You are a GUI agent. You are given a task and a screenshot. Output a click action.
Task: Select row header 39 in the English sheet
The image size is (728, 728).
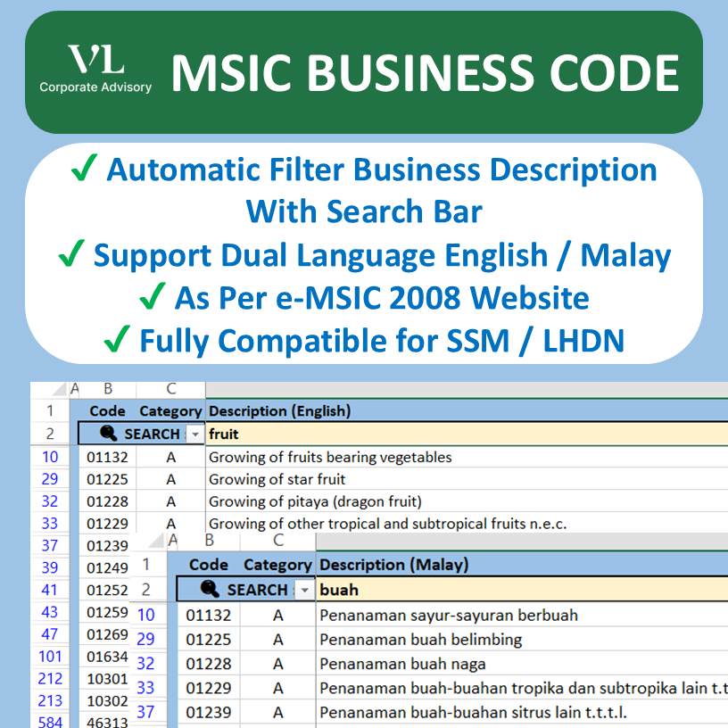pyautogui.click(x=50, y=567)
